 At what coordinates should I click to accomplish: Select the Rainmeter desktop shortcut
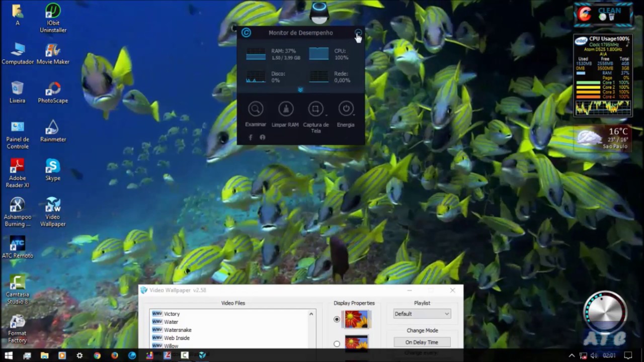point(53,131)
